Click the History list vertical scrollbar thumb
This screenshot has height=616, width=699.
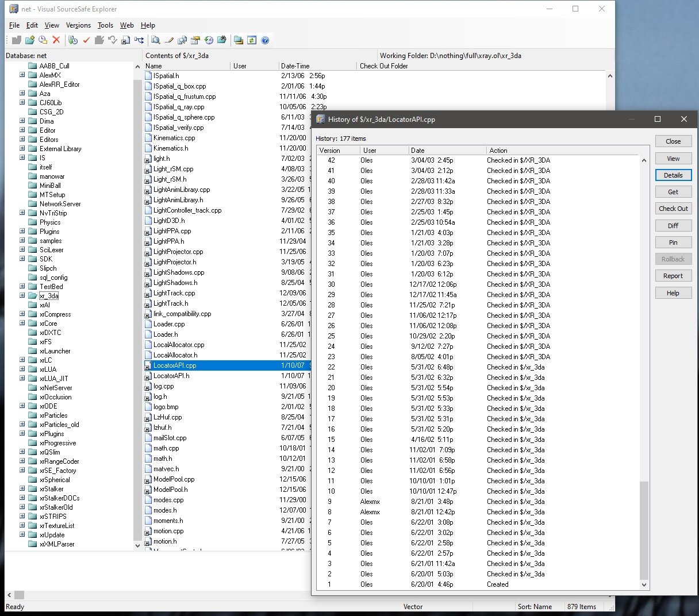pyautogui.click(x=644, y=530)
